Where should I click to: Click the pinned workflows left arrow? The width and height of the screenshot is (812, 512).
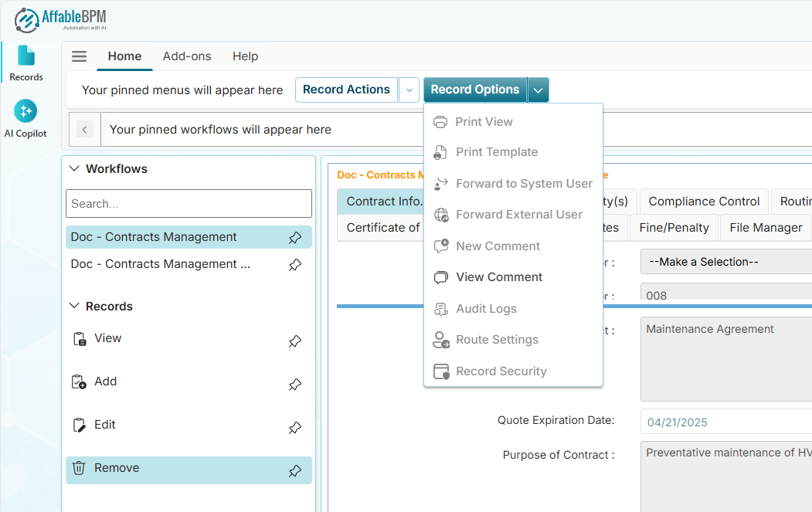pos(85,130)
